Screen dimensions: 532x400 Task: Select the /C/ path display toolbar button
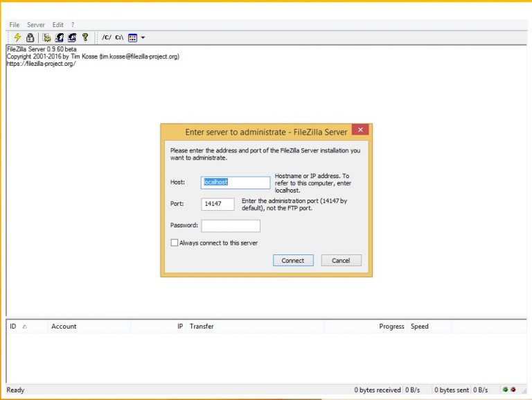107,37
